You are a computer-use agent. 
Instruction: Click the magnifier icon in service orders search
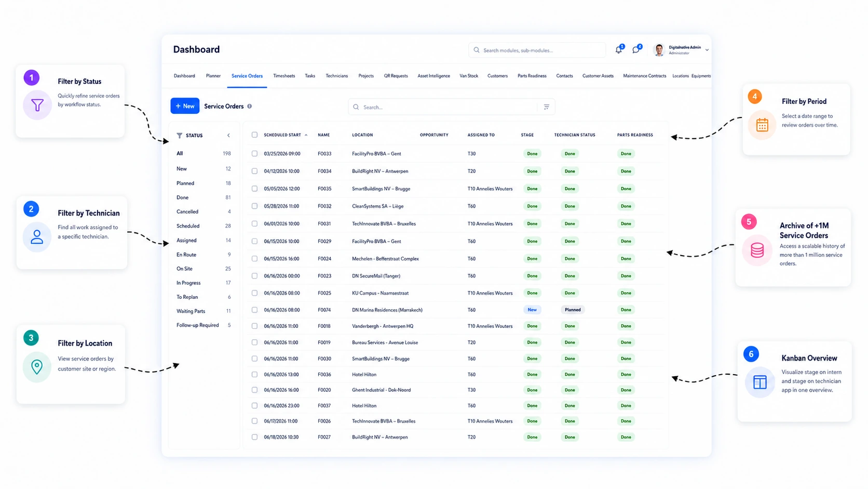[356, 107]
